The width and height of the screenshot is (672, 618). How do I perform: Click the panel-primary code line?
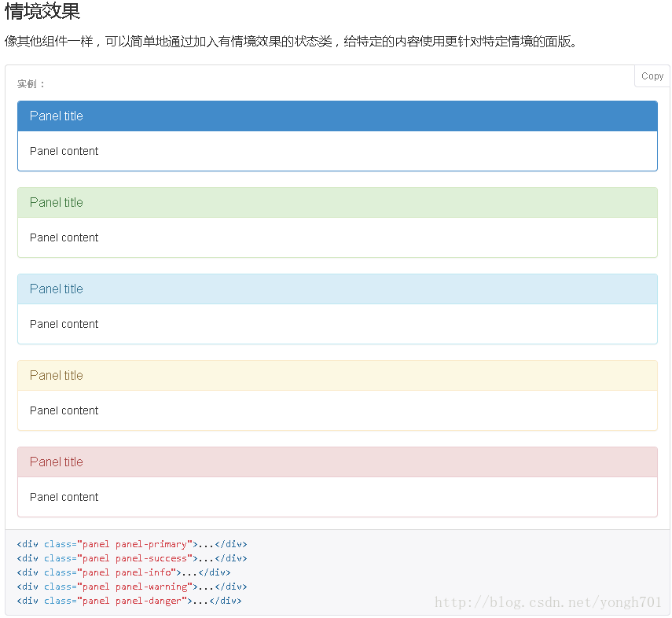pos(132,544)
